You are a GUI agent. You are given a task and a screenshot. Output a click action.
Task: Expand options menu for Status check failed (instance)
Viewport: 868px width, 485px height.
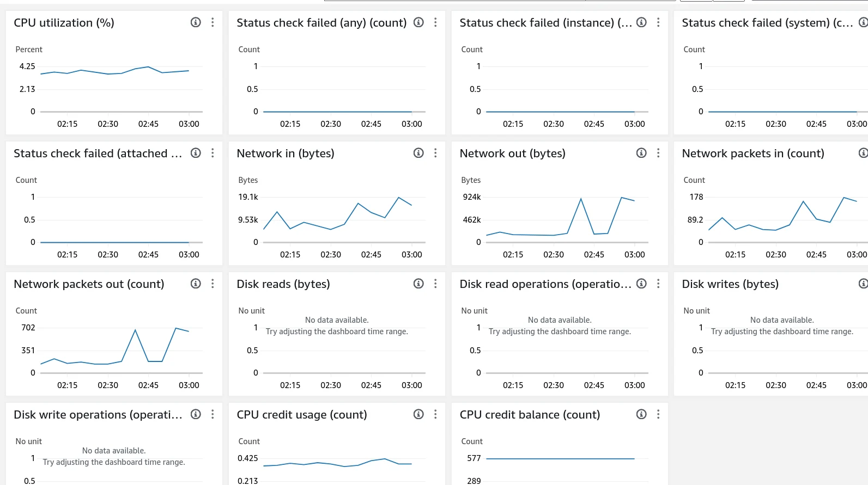pyautogui.click(x=658, y=22)
